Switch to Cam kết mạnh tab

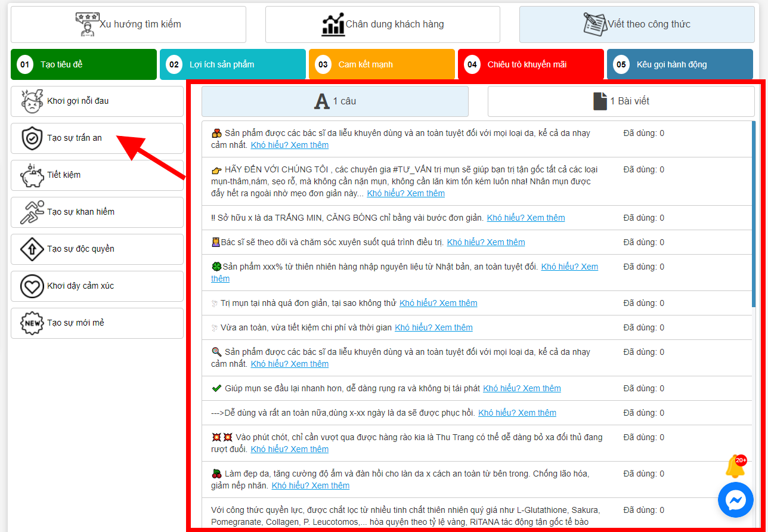tap(382, 64)
